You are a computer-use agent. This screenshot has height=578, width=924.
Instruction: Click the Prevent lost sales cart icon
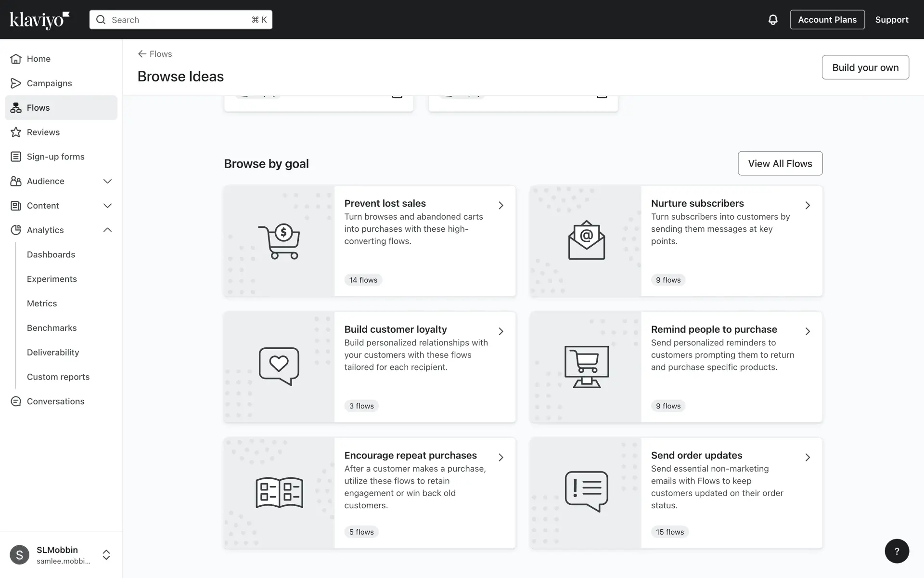(x=279, y=241)
